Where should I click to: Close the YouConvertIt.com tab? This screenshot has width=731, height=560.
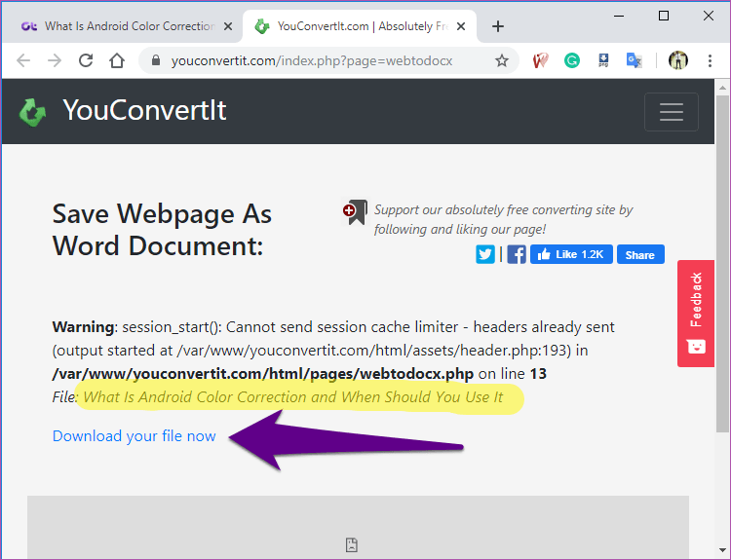[x=461, y=26]
